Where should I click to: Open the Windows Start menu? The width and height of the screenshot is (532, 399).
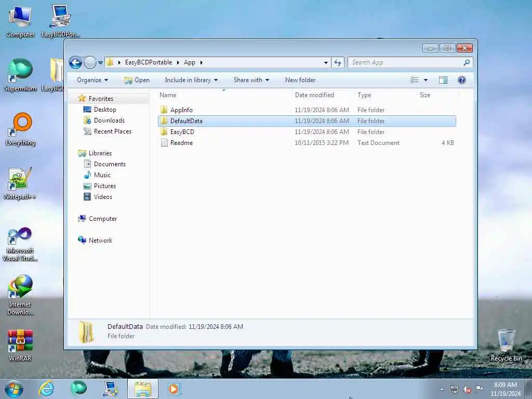[x=14, y=389]
